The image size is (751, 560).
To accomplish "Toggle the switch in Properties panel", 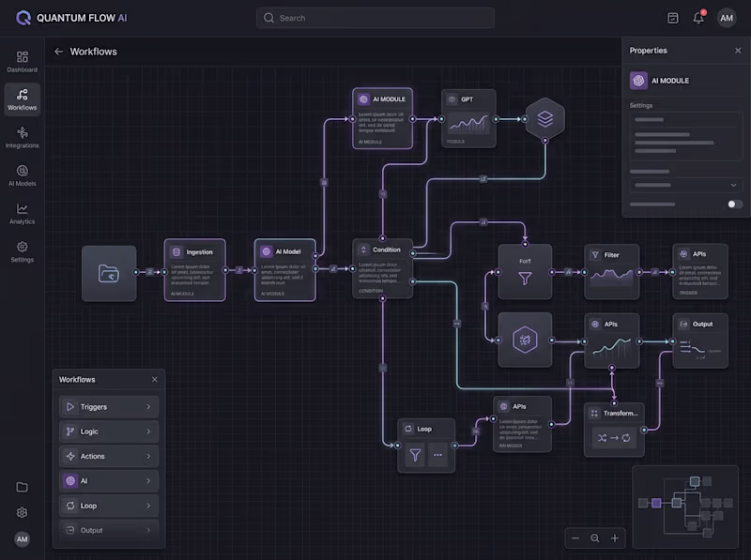I will pyautogui.click(x=735, y=204).
